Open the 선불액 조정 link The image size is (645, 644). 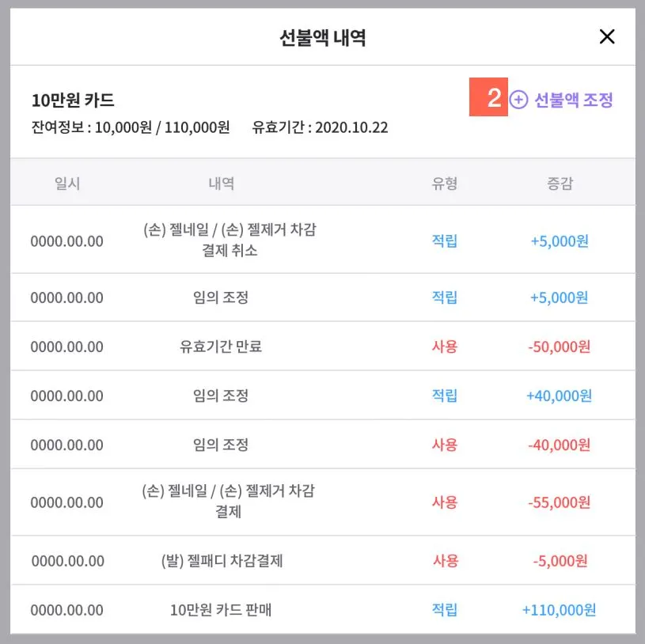pos(573,100)
